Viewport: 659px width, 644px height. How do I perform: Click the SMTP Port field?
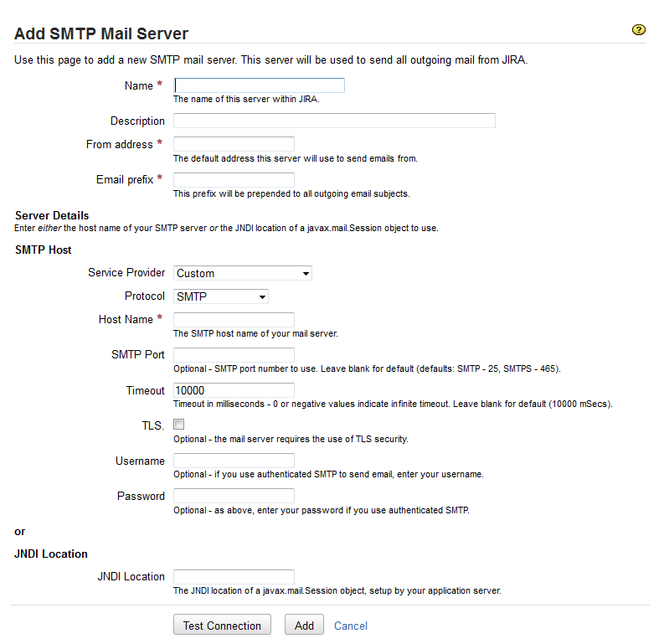tap(234, 354)
